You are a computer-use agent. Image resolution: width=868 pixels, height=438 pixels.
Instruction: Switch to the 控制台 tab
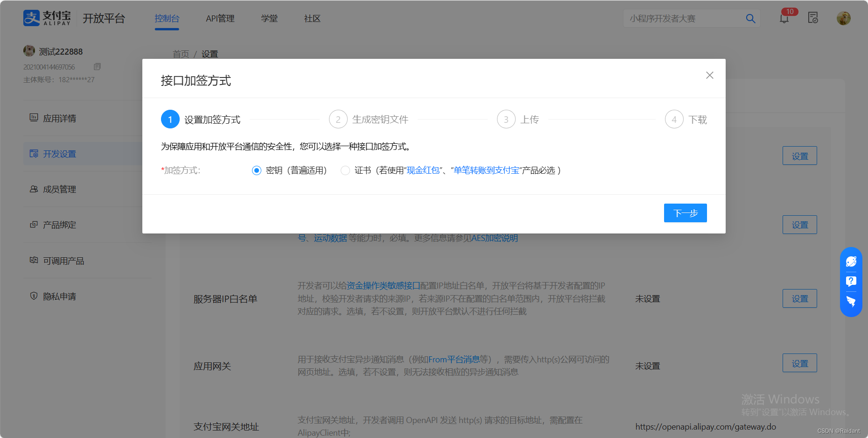tap(167, 19)
